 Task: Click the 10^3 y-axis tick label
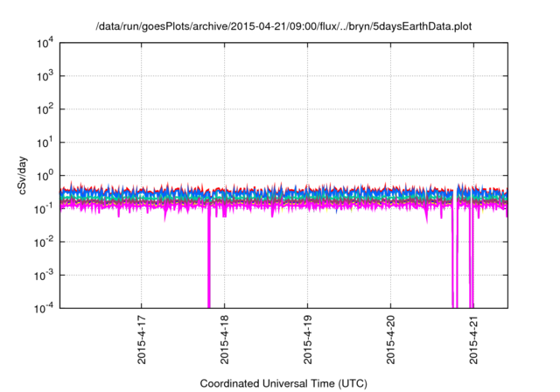point(45,76)
